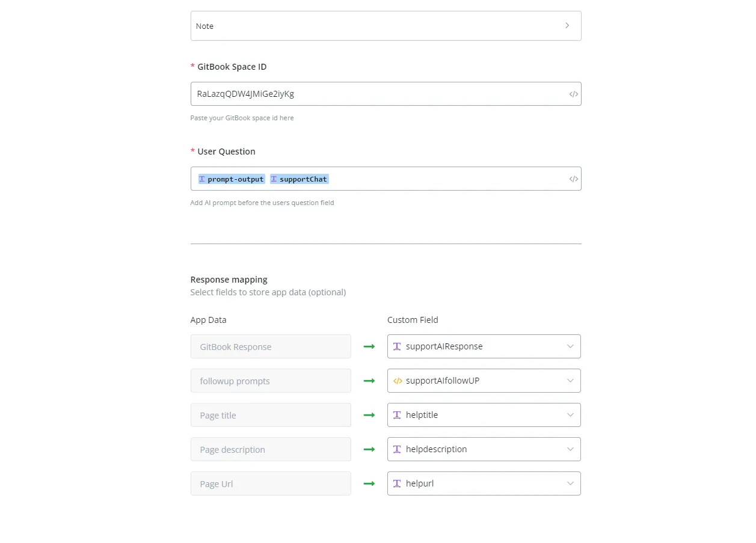
Task: Expand the Note section chevron
Action: (567, 26)
